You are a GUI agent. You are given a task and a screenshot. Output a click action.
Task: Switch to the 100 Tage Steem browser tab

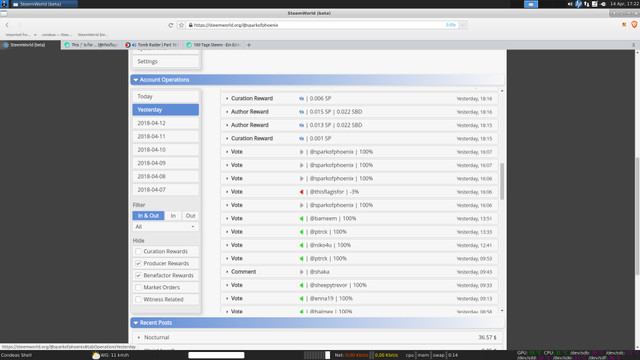click(x=213, y=45)
